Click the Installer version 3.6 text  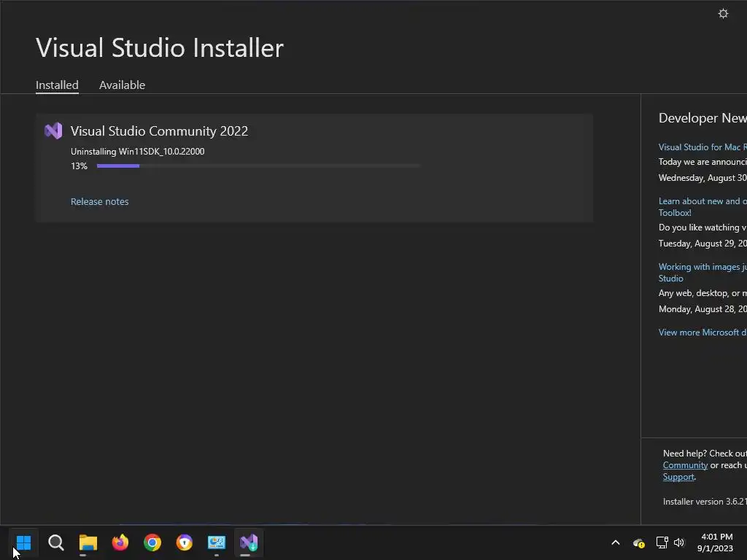pyautogui.click(x=705, y=502)
